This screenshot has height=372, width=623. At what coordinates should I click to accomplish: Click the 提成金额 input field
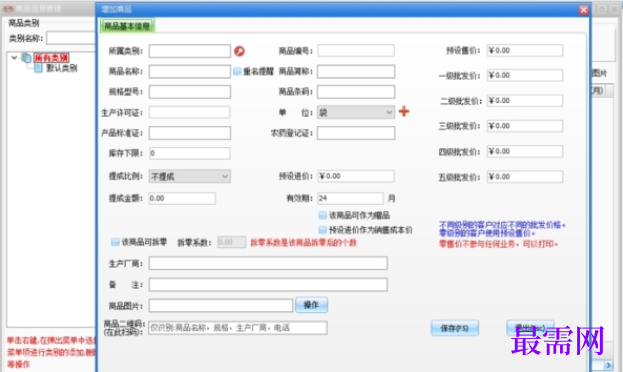pos(182,198)
